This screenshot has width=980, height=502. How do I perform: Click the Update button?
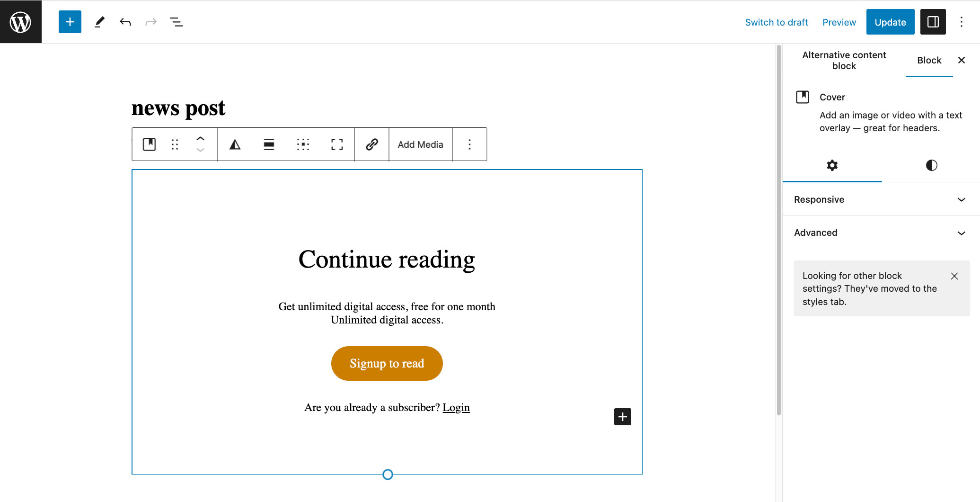point(890,22)
